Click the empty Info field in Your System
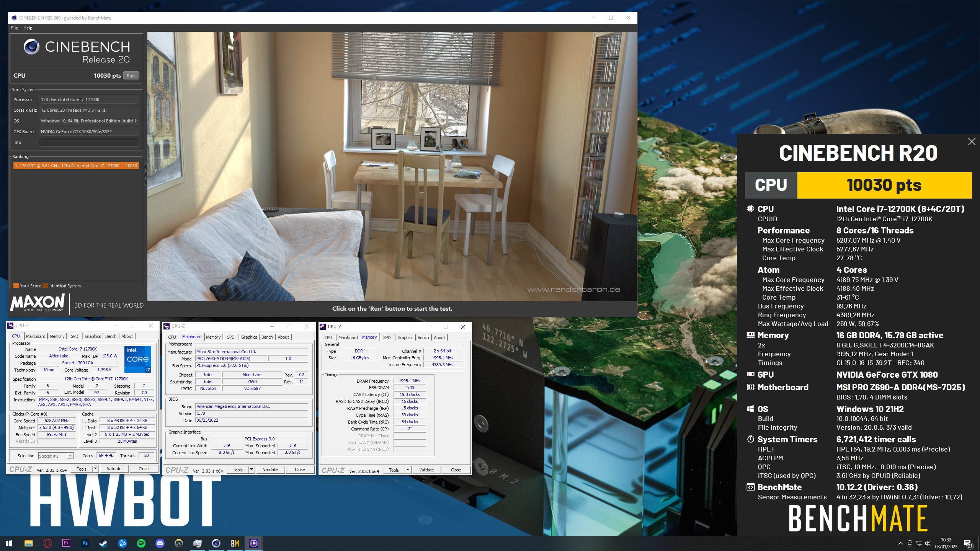Image resolution: width=980 pixels, height=551 pixels. point(89,142)
